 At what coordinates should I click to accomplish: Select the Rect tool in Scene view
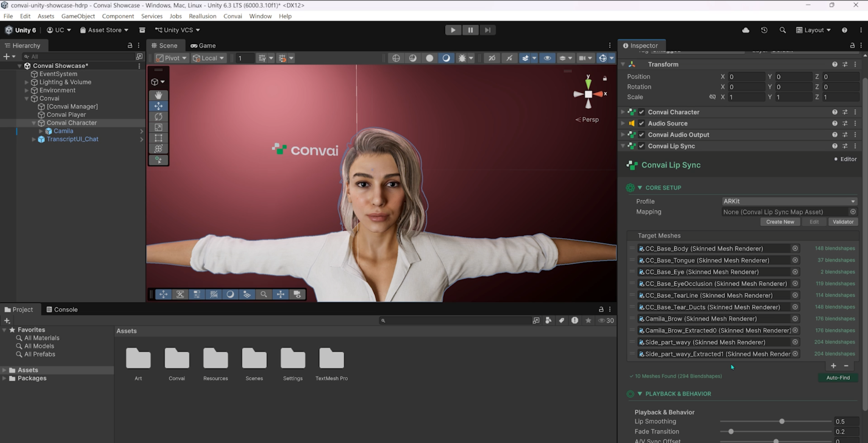[x=159, y=138]
